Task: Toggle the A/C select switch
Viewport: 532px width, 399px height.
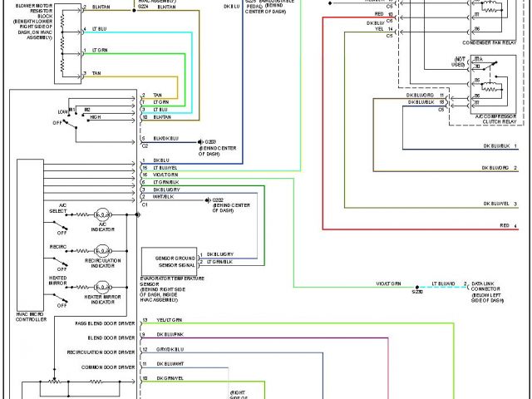Action: [62, 218]
